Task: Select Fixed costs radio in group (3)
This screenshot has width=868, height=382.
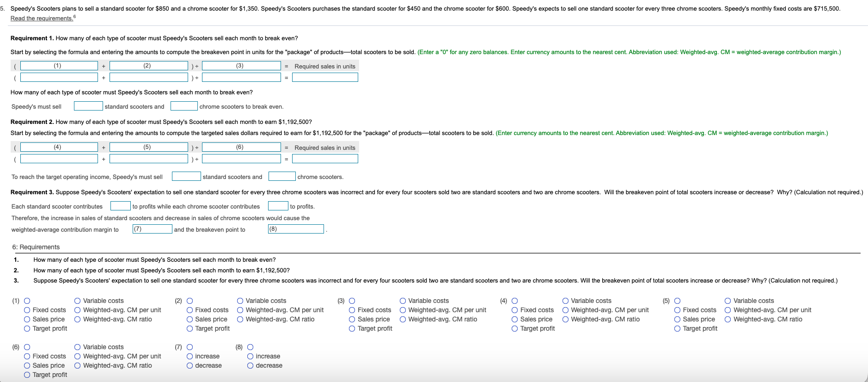Action: point(352,310)
